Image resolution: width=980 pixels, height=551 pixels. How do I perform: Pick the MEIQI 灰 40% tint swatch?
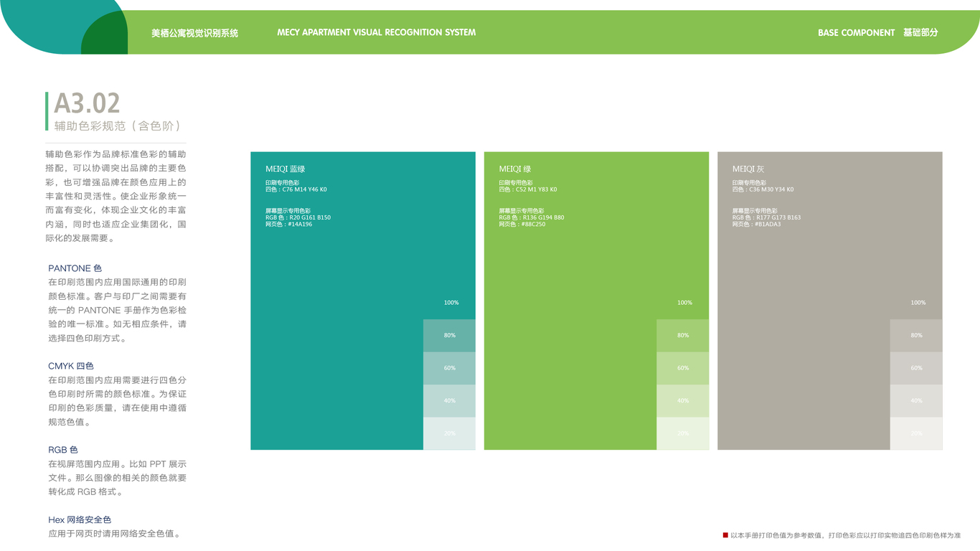(x=916, y=401)
